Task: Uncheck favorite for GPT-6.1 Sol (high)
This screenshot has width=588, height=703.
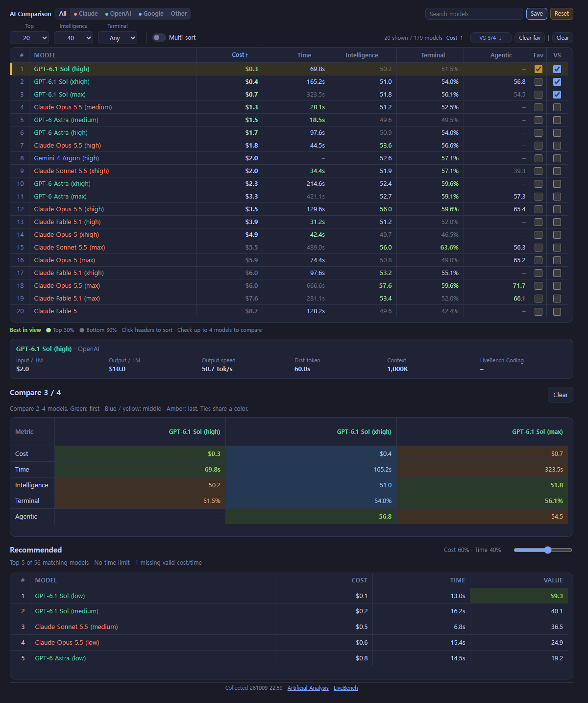Action: pos(539,69)
